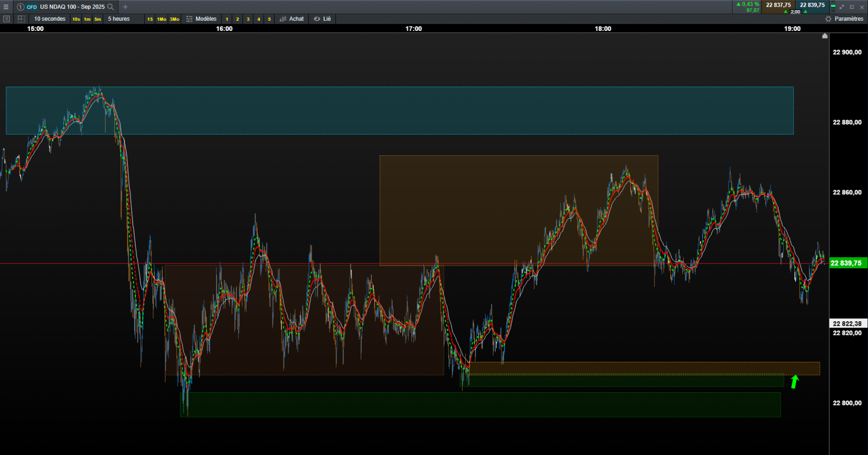This screenshot has height=455, width=868.
Task: Select template number 3
Action: pyautogui.click(x=248, y=19)
